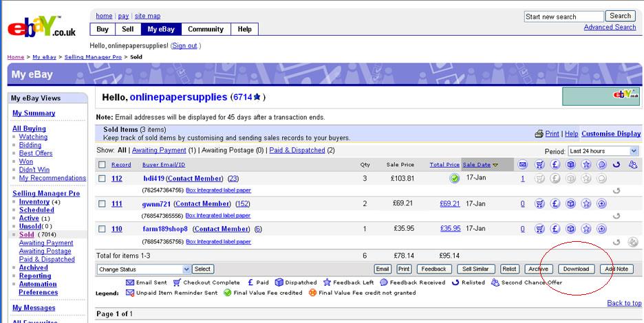Tick the checkbox for record 112
Screen dimensions: 644x323
pyautogui.click(x=102, y=179)
